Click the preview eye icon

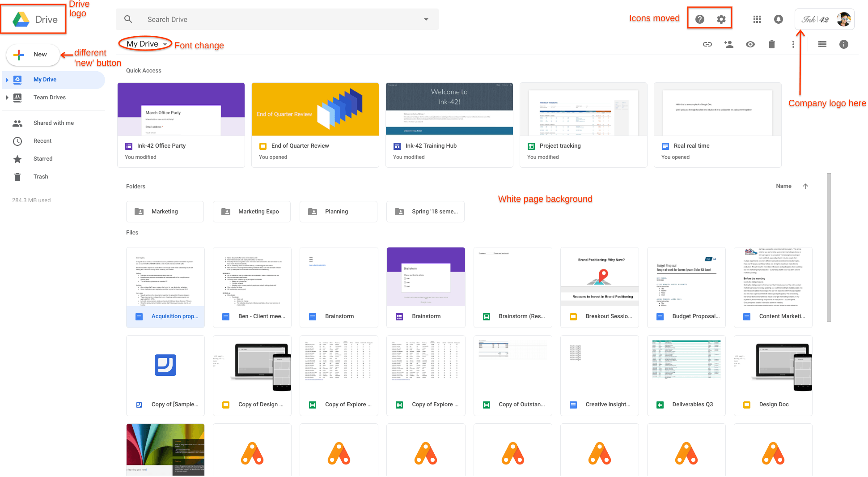[x=750, y=44]
